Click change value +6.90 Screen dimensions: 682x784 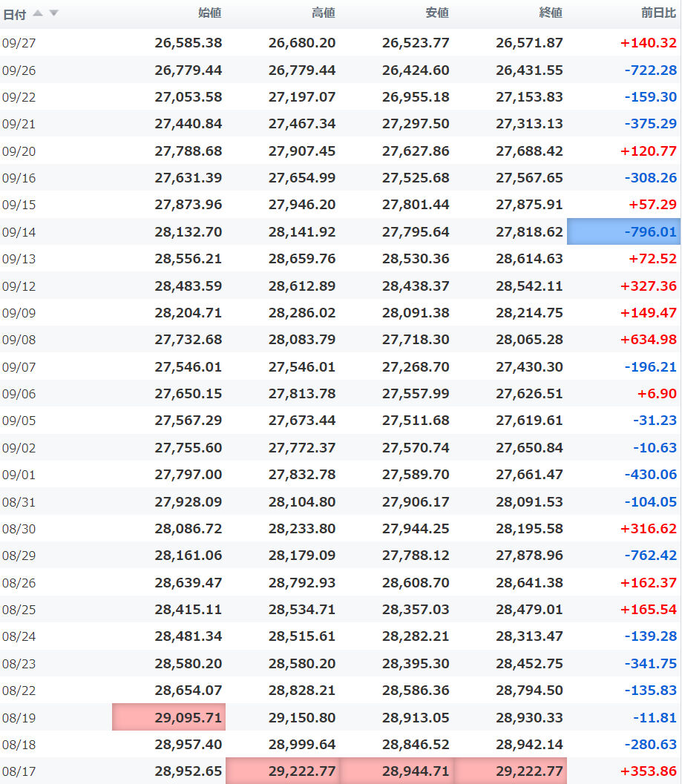[x=657, y=394]
